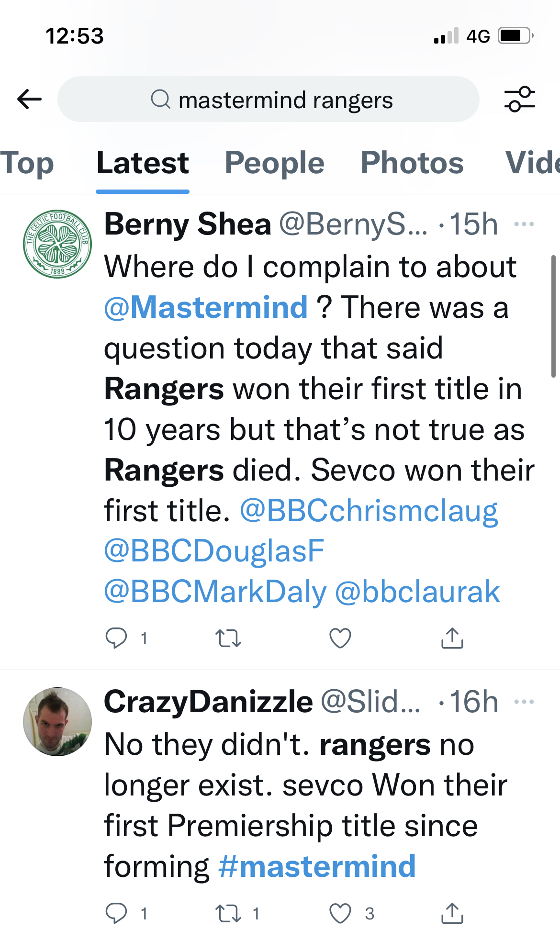Reply to Berny Shea's tweet
Screen dimensions: 560x952
[116, 638]
